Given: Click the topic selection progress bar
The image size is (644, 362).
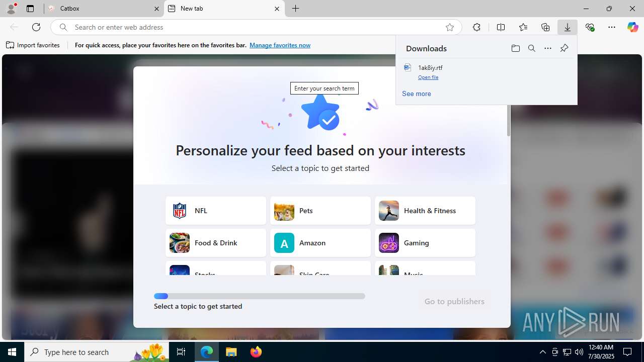Looking at the screenshot, I should tap(260, 296).
